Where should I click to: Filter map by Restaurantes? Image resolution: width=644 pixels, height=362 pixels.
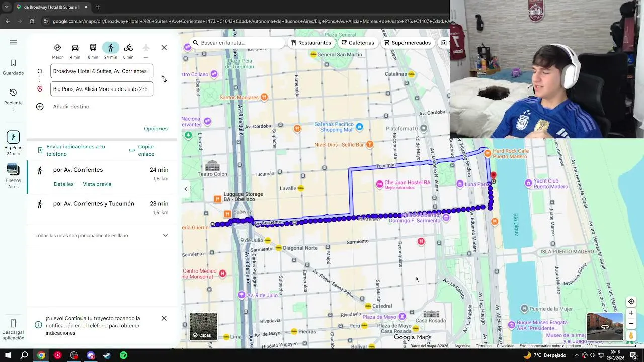[311, 43]
